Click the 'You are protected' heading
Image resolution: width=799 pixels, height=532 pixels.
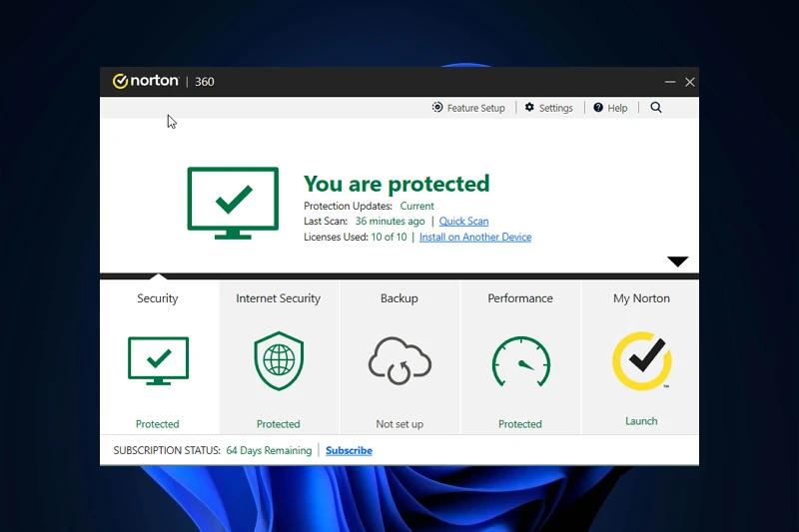[x=397, y=184]
